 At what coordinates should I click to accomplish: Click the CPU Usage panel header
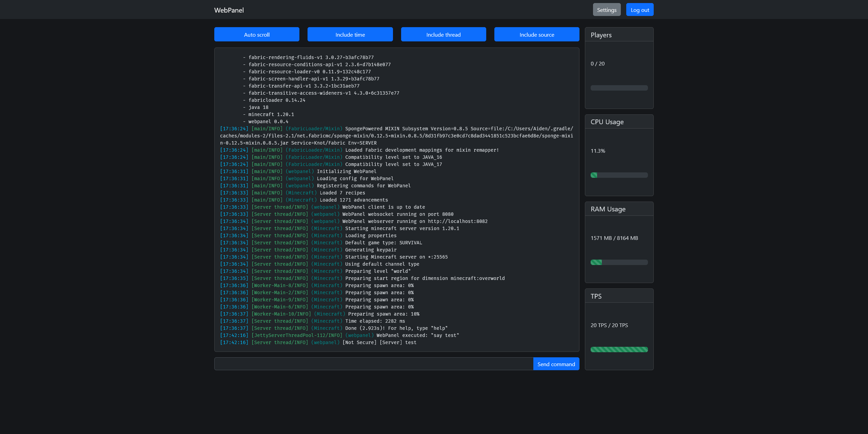pyautogui.click(x=607, y=121)
